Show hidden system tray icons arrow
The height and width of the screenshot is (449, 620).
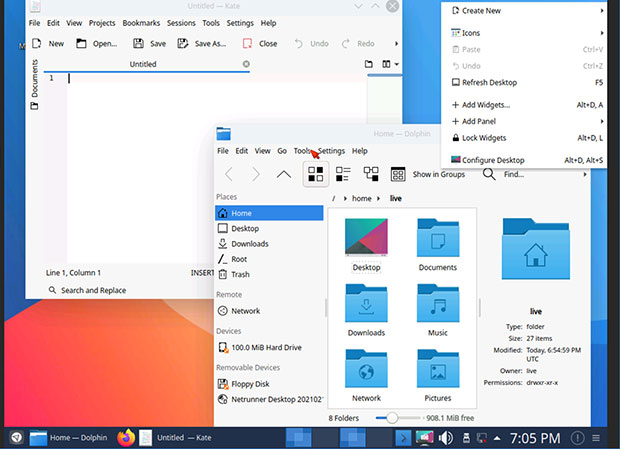[497, 438]
